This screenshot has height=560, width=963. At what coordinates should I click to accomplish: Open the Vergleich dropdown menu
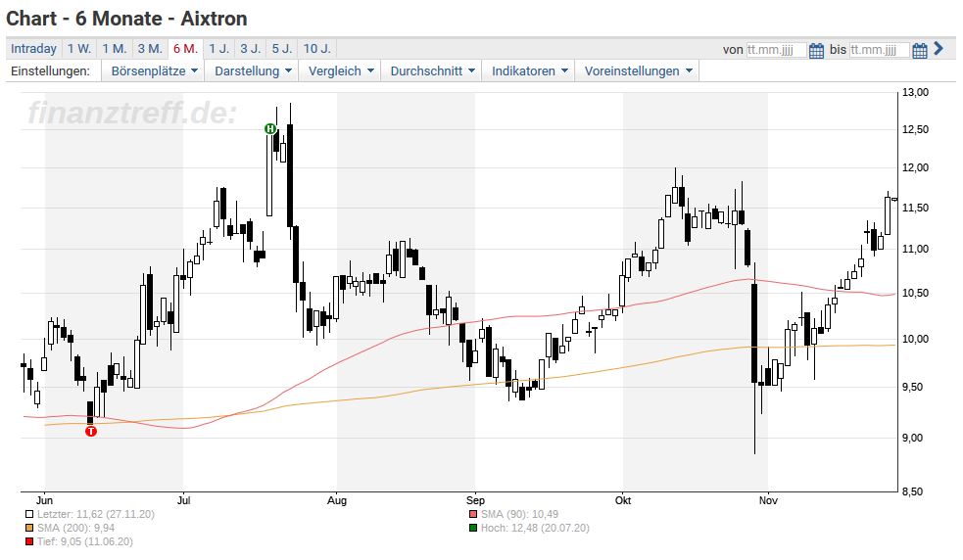point(341,70)
